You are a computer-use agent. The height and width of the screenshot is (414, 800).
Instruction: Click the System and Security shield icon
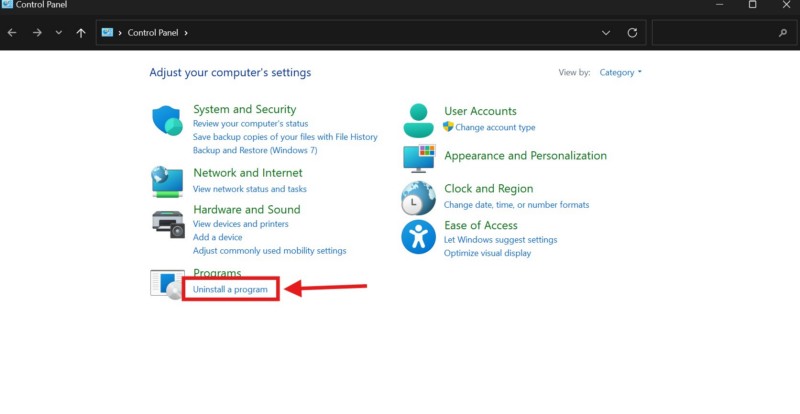(167, 121)
